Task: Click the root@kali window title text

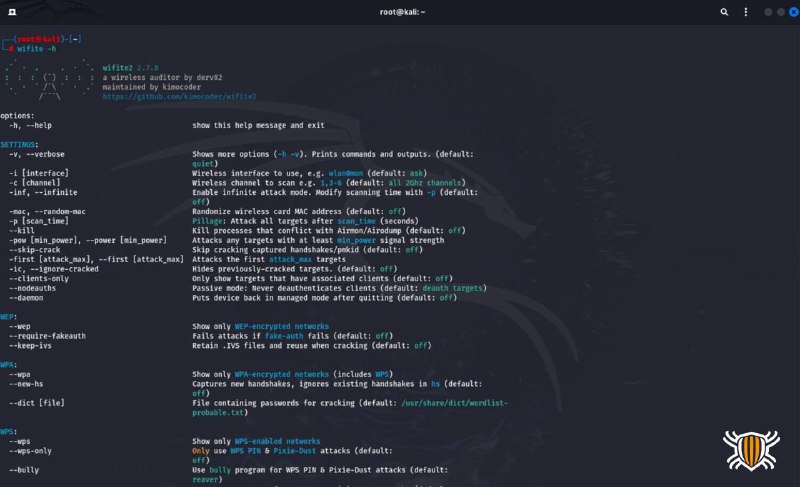Action: (x=402, y=12)
